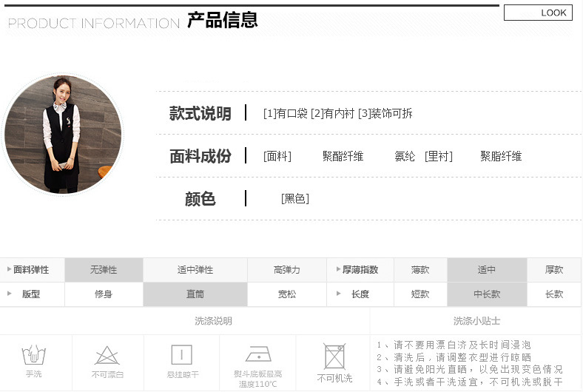
Task: Select the 直筒 fit cell
Action: pos(195,294)
